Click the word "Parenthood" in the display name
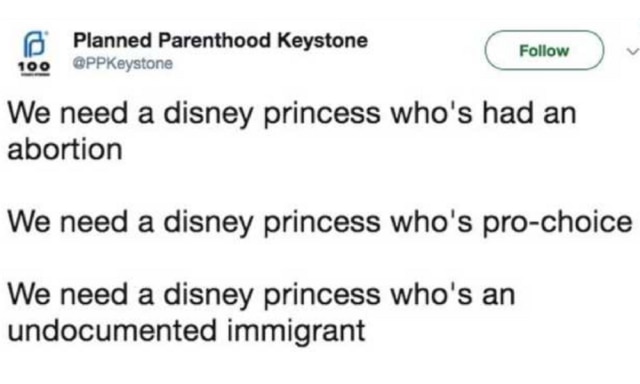 click(x=215, y=40)
